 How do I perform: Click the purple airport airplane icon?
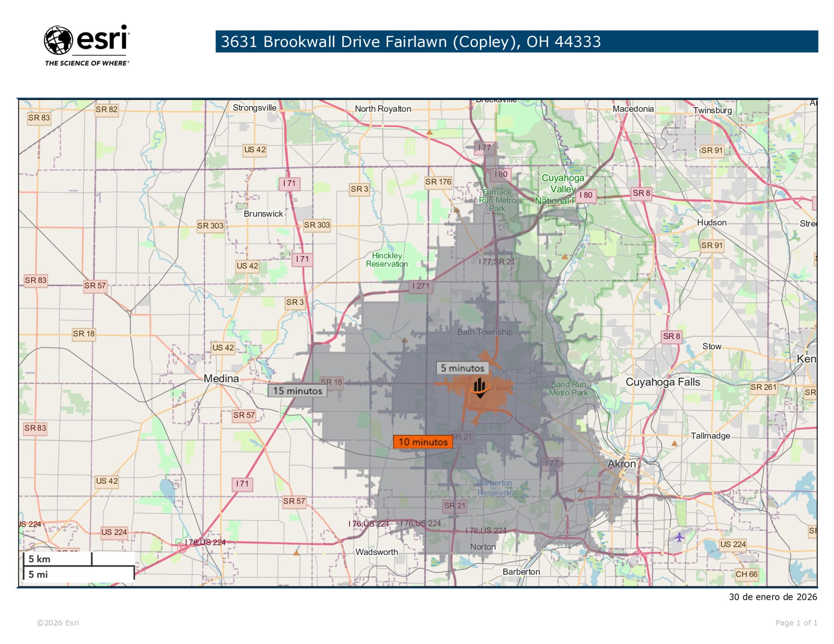[x=679, y=537]
